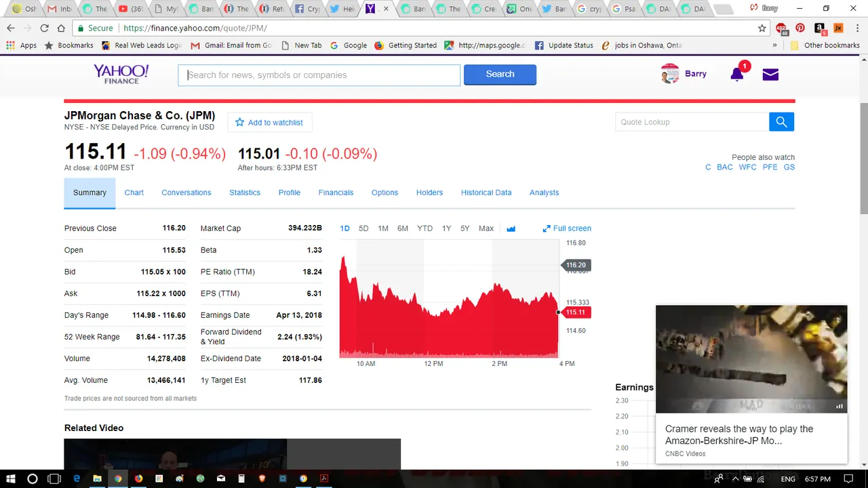
Task: Open the chart in Full screen
Action: (567, 228)
